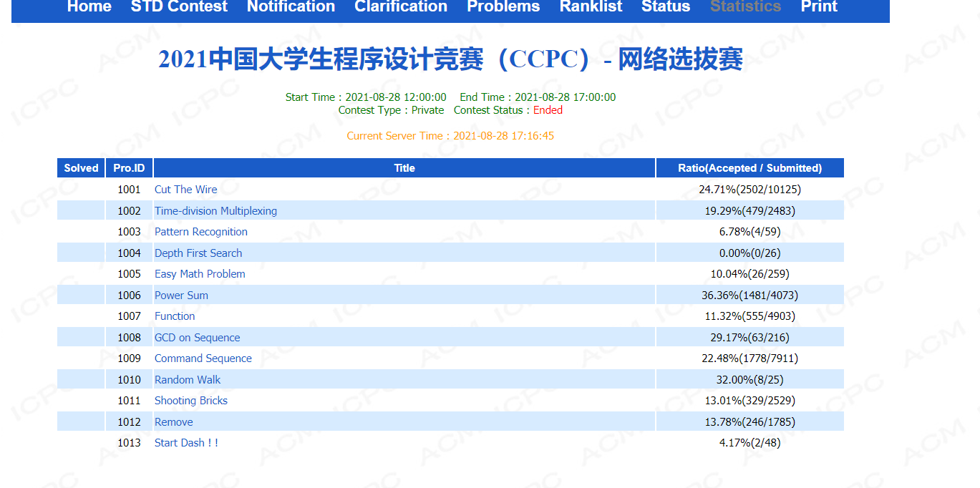Open the Home page
The image size is (980, 488).
(x=89, y=7)
